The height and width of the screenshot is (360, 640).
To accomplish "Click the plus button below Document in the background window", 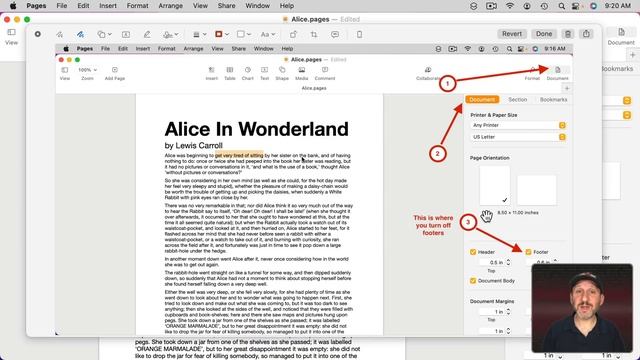I will [x=633, y=54].
